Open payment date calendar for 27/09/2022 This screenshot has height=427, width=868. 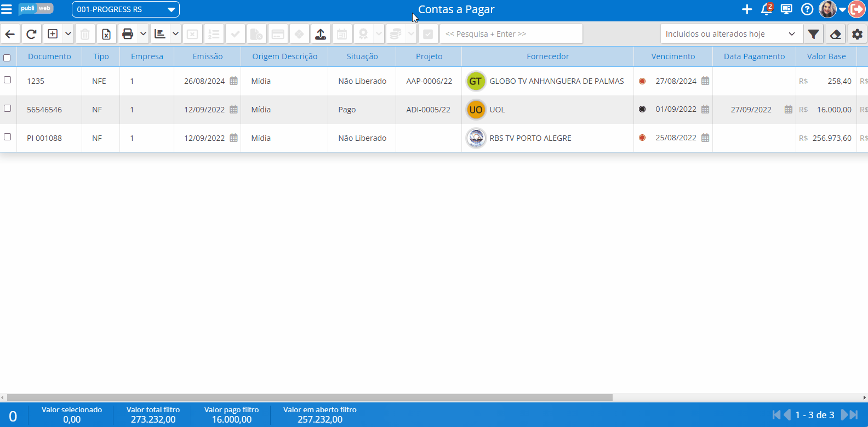[x=789, y=109]
